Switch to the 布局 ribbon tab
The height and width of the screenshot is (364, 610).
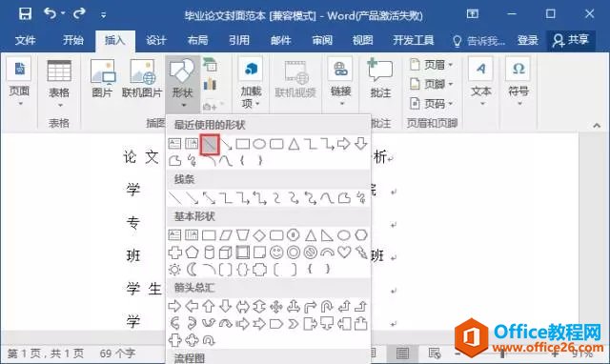click(197, 40)
